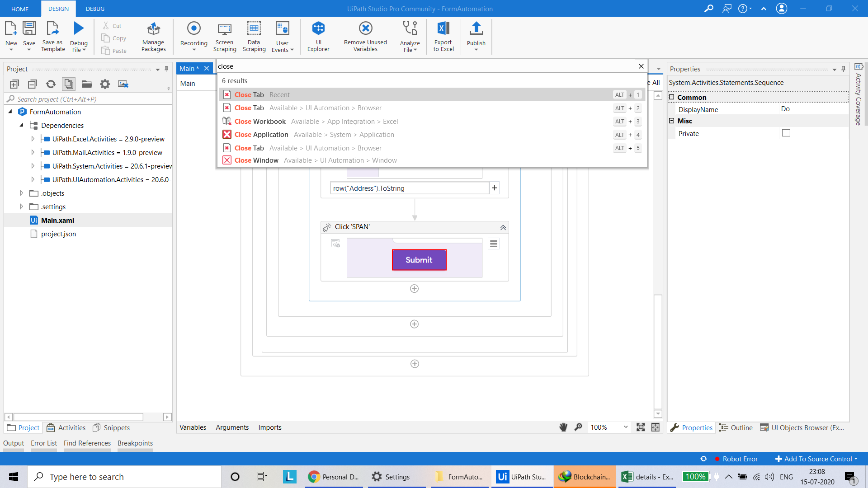The width and height of the screenshot is (868, 488).
Task: Collapse the Click 'SPAN' activity
Action: click(503, 227)
